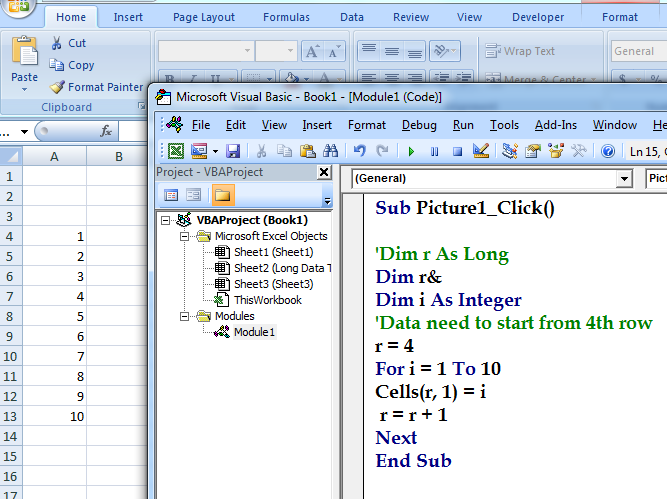The height and width of the screenshot is (499, 670).
Task: Open the File menu in VBA editor
Action: 201,125
